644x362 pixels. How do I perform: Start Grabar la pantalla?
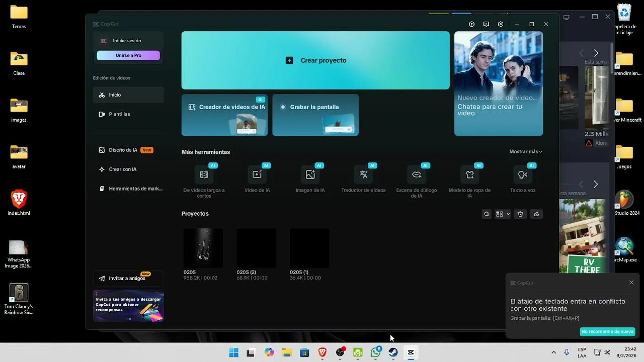tap(315, 115)
